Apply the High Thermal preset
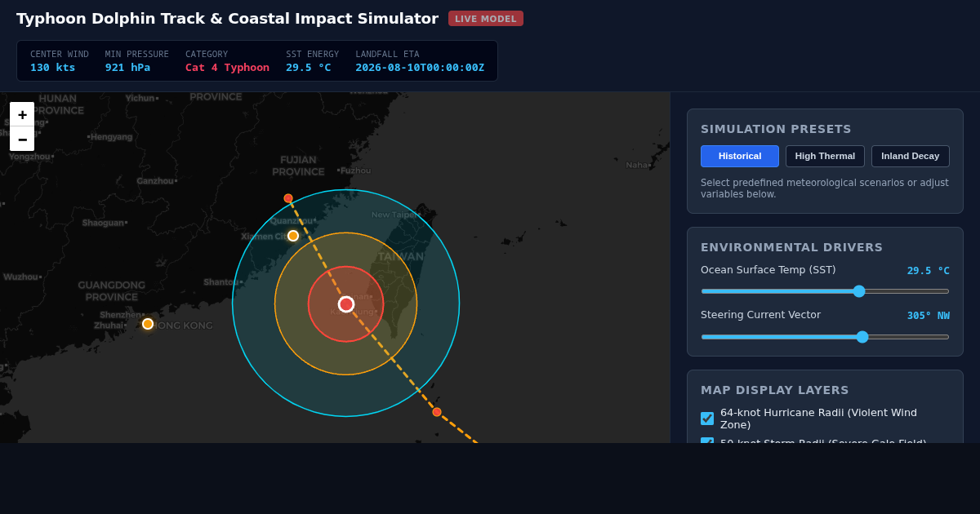 point(825,156)
